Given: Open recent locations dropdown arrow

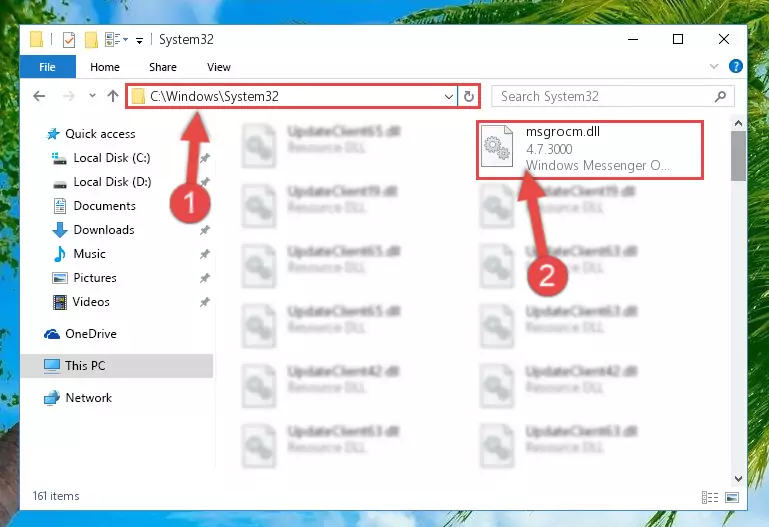Looking at the screenshot, I should click(x=92, y=96).
